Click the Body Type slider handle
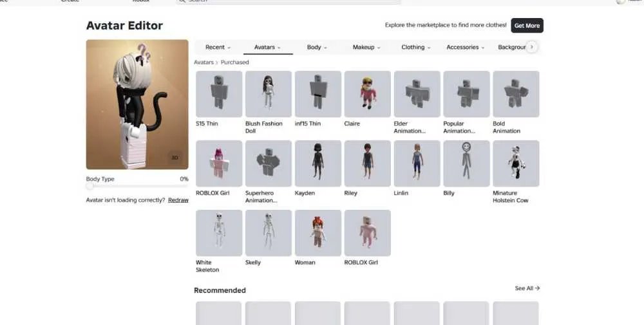The image size is (644, 325). coord(90,186)
